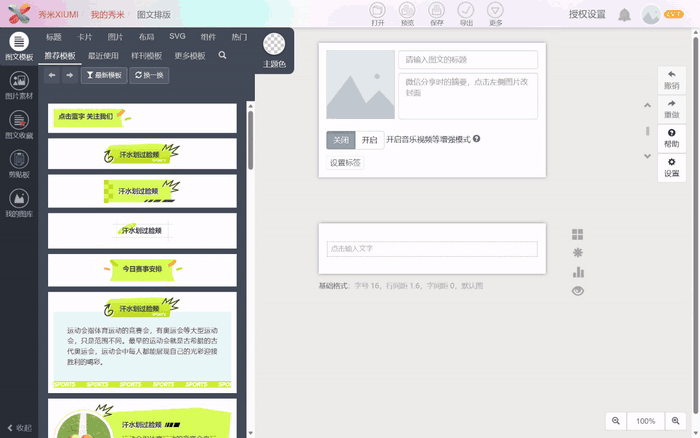Click the bar chart icon beside editor
700x438 pixels.
[578, 272]
